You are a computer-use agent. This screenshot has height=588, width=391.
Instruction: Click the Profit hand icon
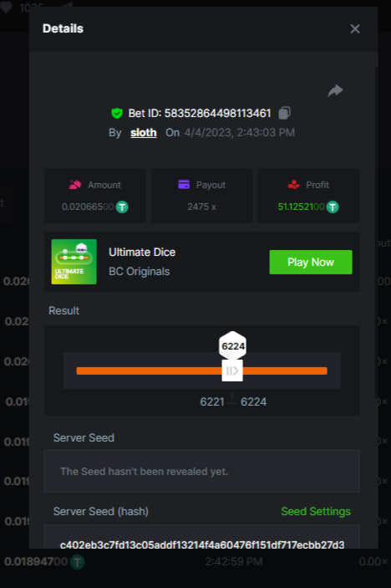(294, 185)
